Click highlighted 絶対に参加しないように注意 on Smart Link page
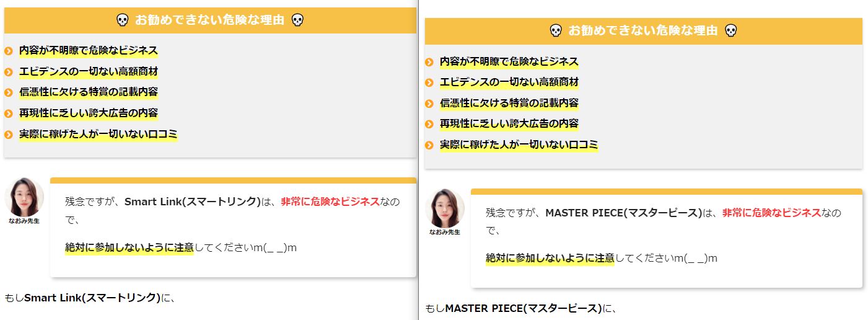 coord(129,247)
